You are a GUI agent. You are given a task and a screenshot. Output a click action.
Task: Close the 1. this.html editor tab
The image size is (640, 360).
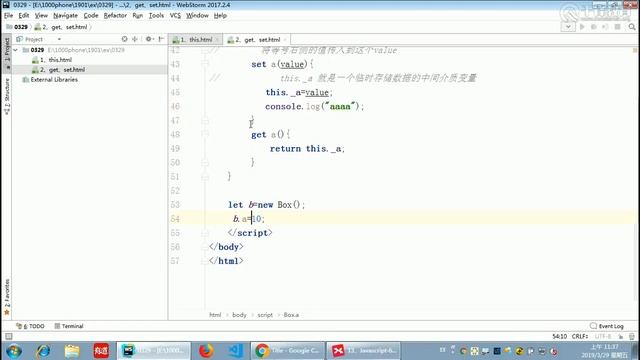(218, 40)
